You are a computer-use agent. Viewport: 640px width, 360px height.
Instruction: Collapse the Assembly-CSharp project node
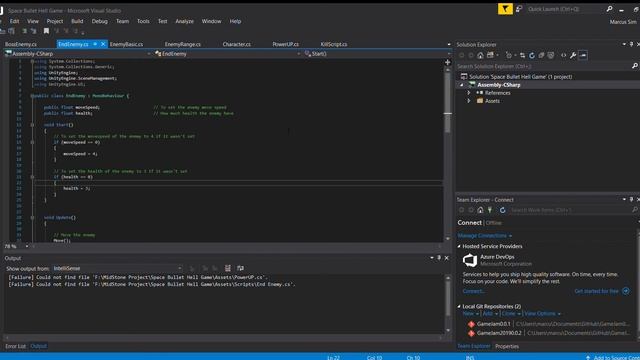coord(462,85)
